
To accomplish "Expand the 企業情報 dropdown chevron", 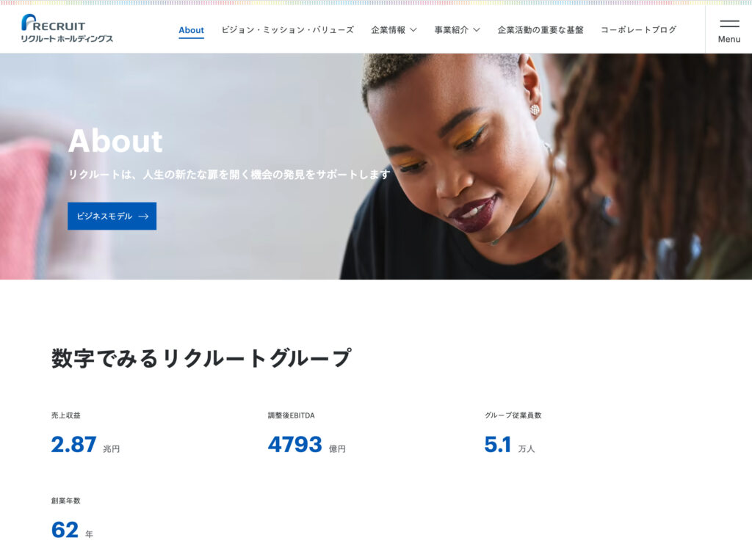I will (x=413, y=30).
